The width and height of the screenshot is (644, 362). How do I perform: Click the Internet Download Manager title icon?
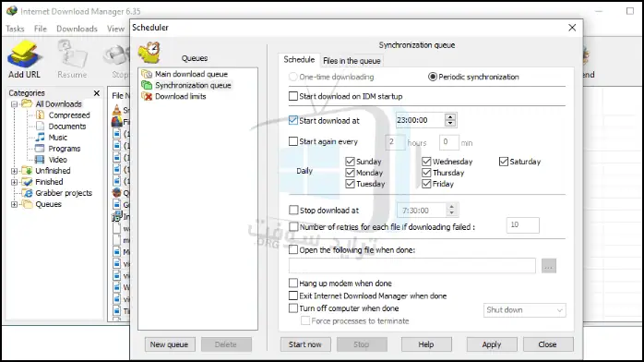(x=12, y=11)
